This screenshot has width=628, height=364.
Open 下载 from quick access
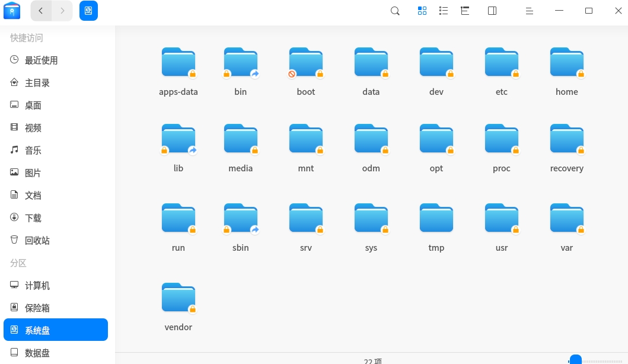pyautogui.click(x=33, y=218)
